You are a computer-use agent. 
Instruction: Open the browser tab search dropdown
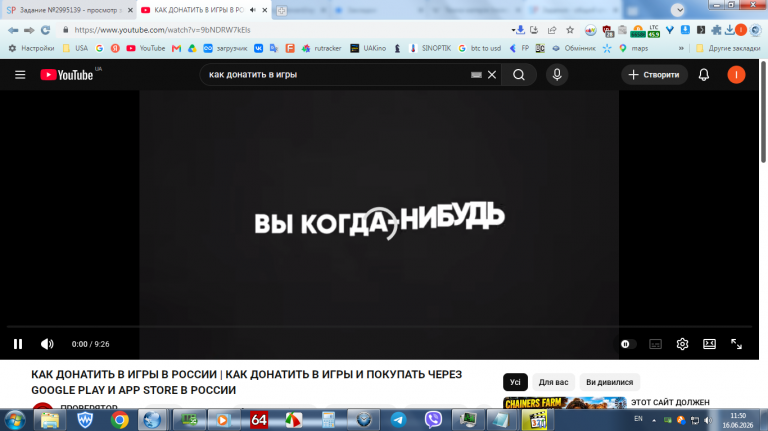677,10
